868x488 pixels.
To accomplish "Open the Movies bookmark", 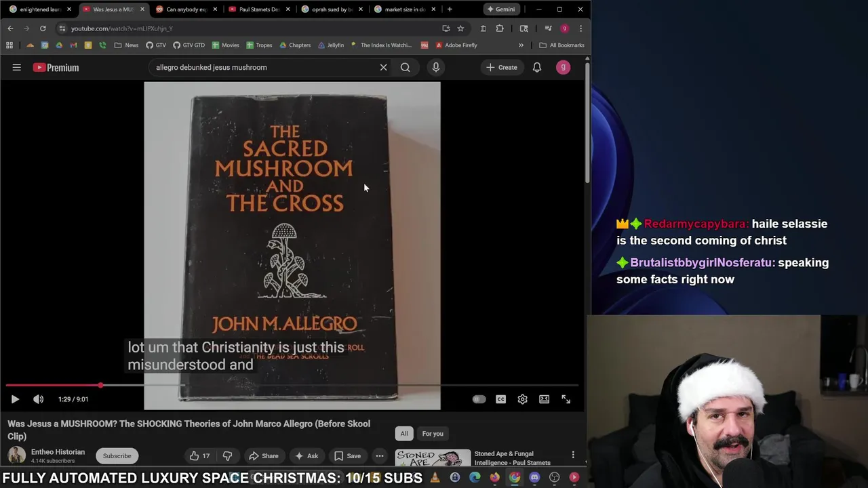I will pyautogui.click(x=225, y=45).
